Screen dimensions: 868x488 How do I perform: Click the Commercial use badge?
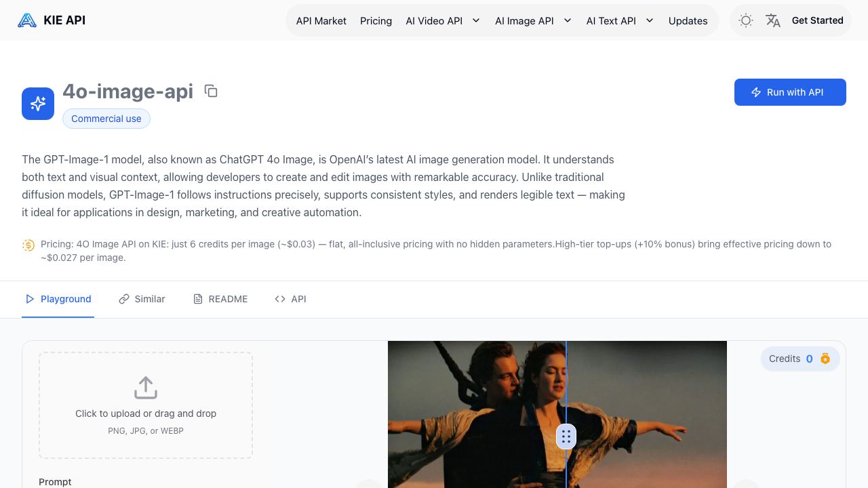click(106, 119)
